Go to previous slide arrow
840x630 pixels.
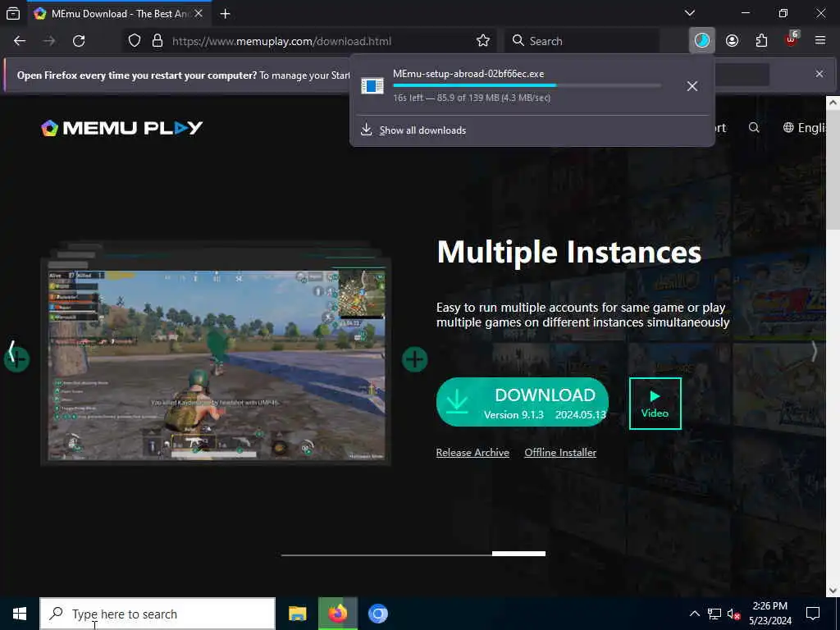click(11, 351)
